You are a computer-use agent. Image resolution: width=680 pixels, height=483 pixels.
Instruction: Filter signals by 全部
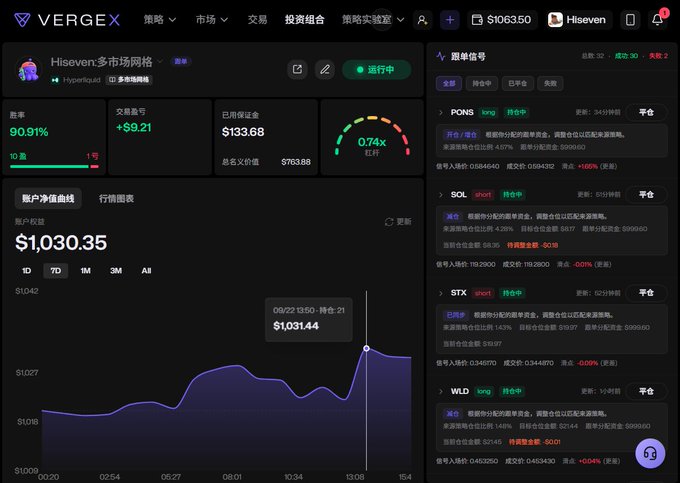(449, 83)
